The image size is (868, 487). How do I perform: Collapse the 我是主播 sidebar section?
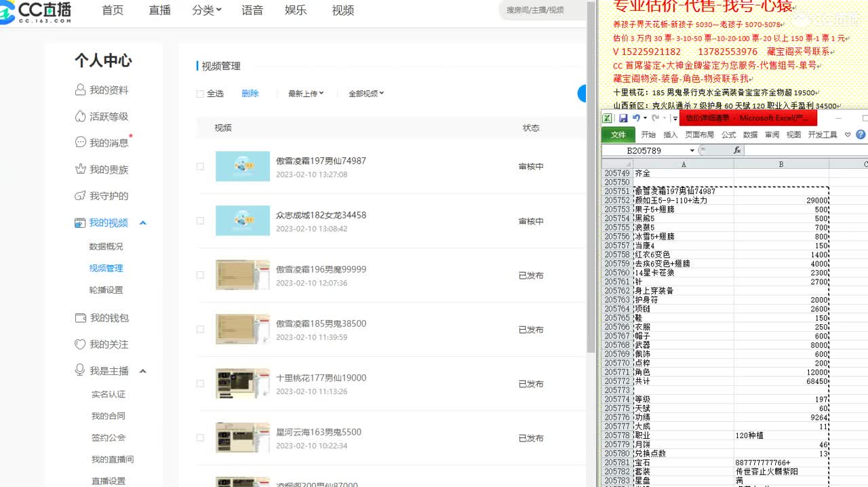(x=143, y=371)
